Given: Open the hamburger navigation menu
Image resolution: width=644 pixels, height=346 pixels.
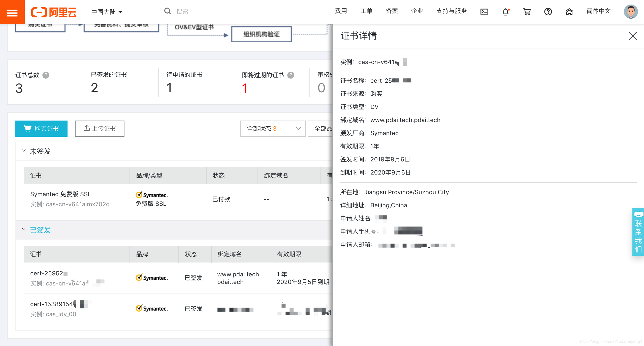Looking at the screenshot, I should tap(12, 12).
